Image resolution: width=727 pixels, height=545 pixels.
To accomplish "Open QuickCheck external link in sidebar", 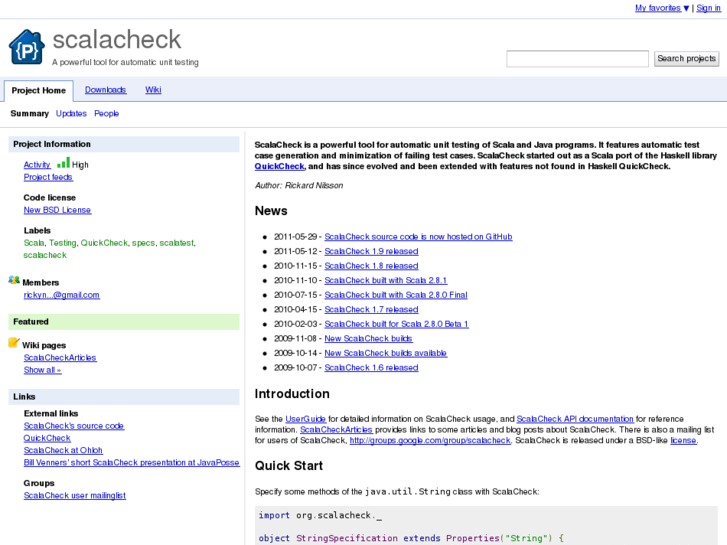I will (x=47, y=438).
